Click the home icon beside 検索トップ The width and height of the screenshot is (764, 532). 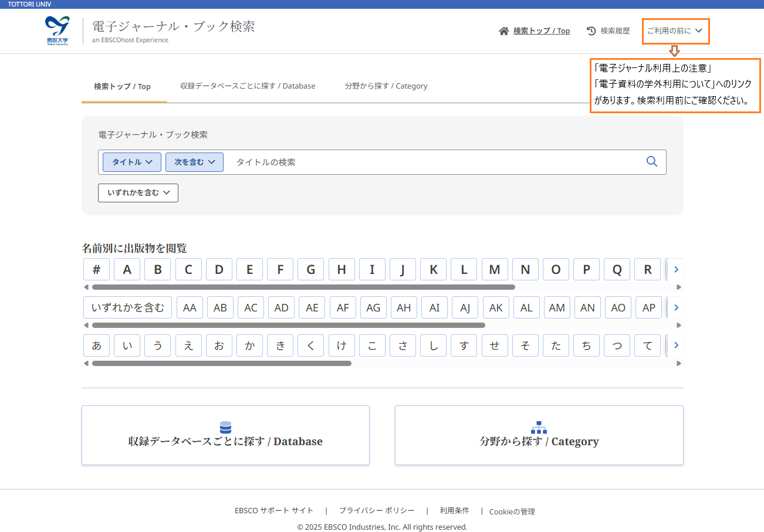click(x=503, y=31)
